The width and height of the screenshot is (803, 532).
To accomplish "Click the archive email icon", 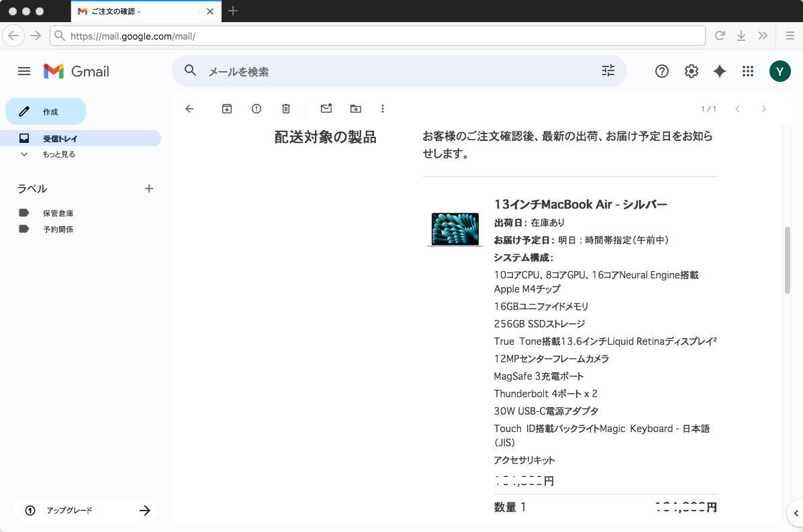I will tap(227, 109).
